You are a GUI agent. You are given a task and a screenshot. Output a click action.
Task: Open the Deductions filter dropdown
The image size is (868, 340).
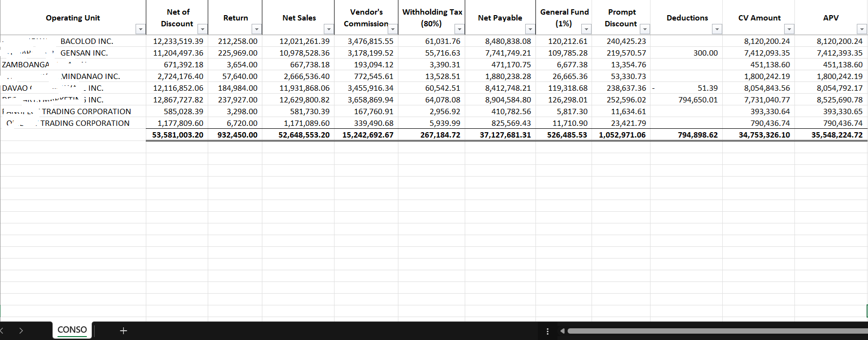point(717,29)
